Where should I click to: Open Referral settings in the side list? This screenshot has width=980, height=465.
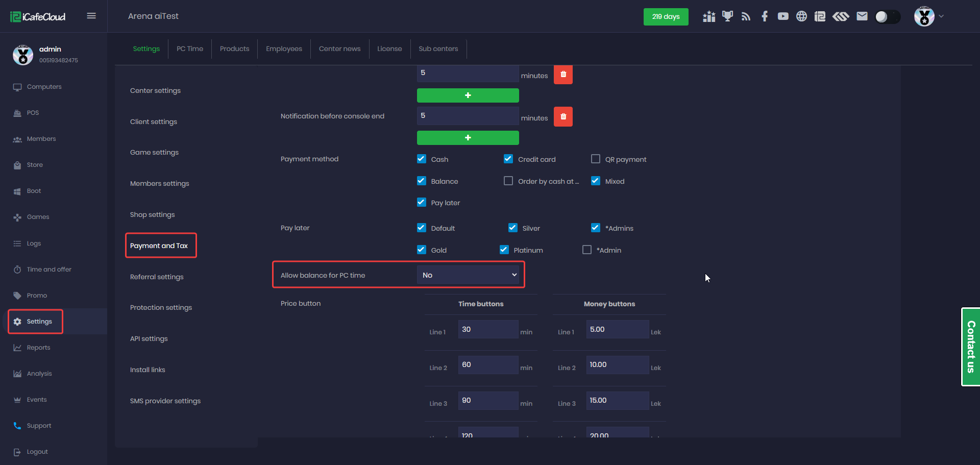coord(157,277)
